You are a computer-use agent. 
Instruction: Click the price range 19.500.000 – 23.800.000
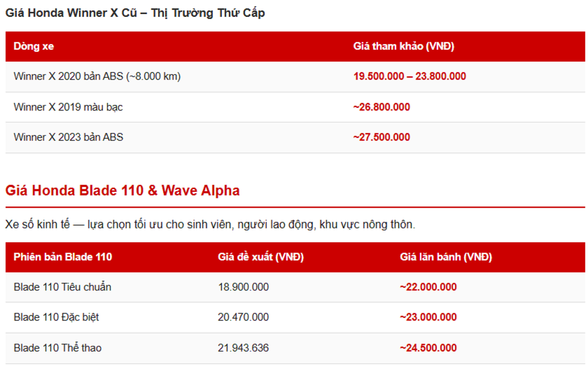tap(409, 76)
